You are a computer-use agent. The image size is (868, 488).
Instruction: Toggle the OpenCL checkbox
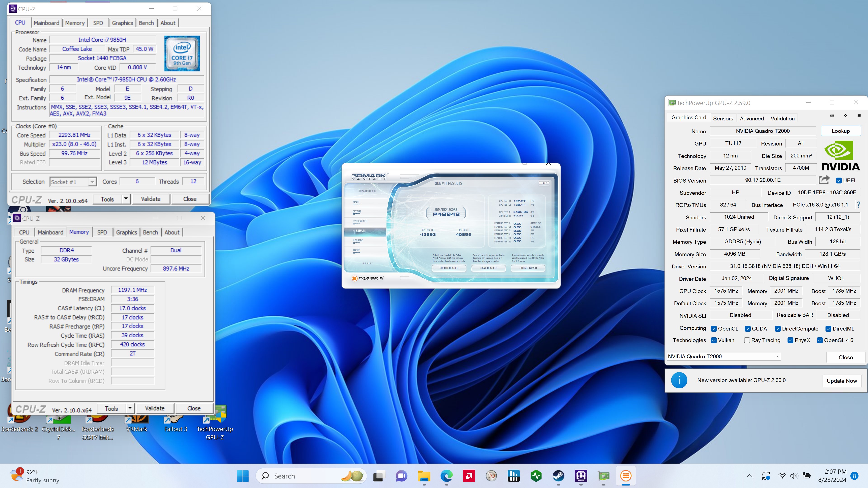tap(714, 329)
